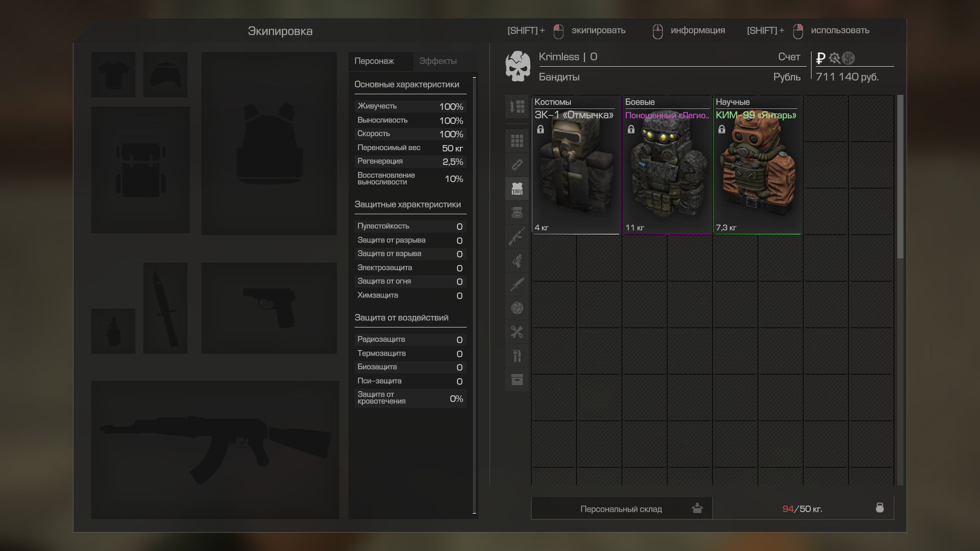Click the Живучесть stat row
The image size is (980, 551).
(410, 107)
